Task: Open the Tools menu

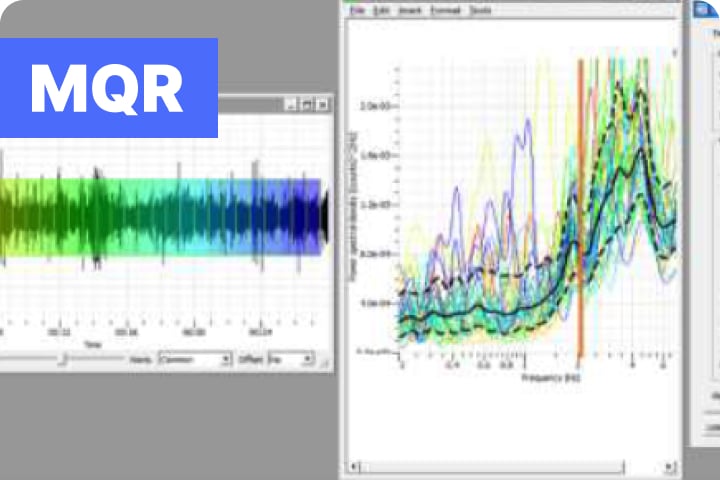Action: (481, 10)
